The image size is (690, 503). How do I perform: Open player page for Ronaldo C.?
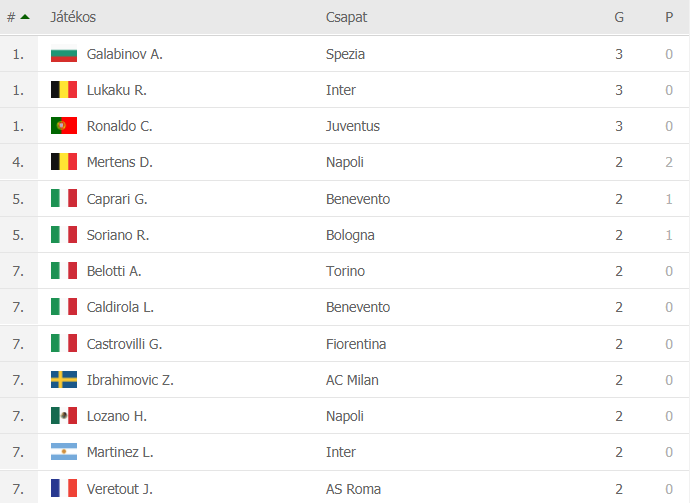(x=119, y=126)
